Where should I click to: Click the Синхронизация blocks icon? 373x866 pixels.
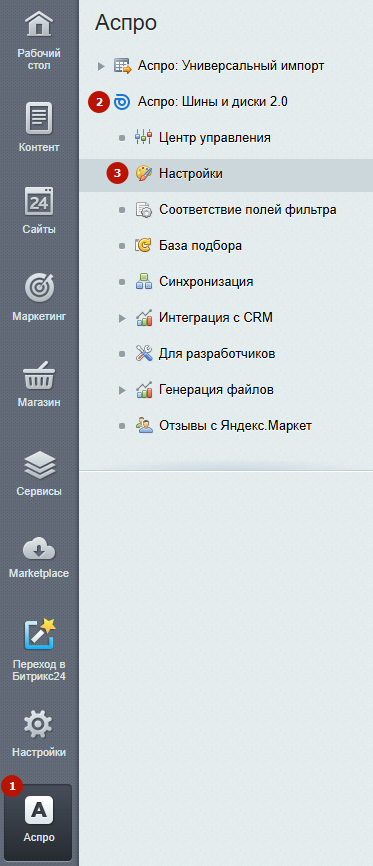(x=144, y=282)
